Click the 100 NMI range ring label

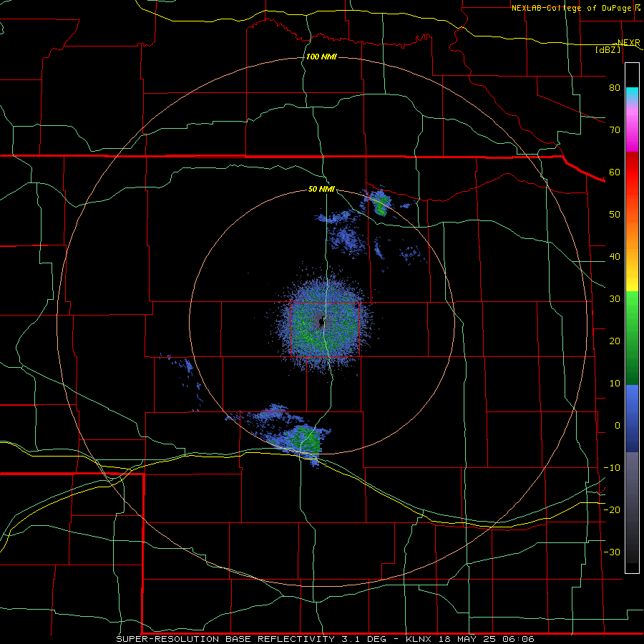[321, 57]
